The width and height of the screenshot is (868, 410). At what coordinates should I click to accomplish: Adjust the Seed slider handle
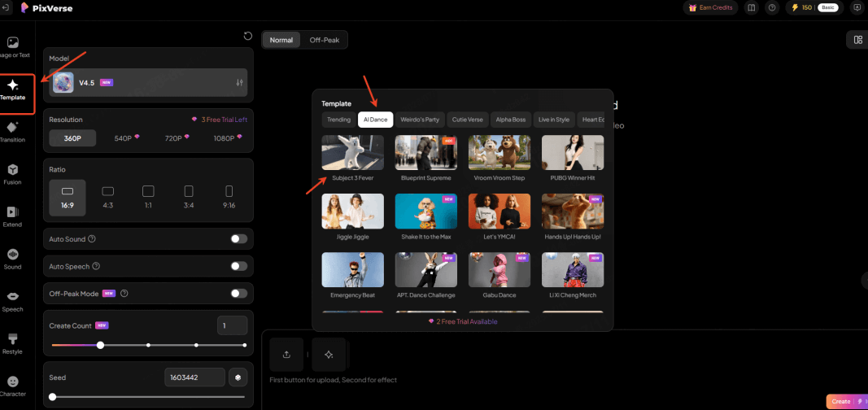pyautogui.click(x=53, y=397)
